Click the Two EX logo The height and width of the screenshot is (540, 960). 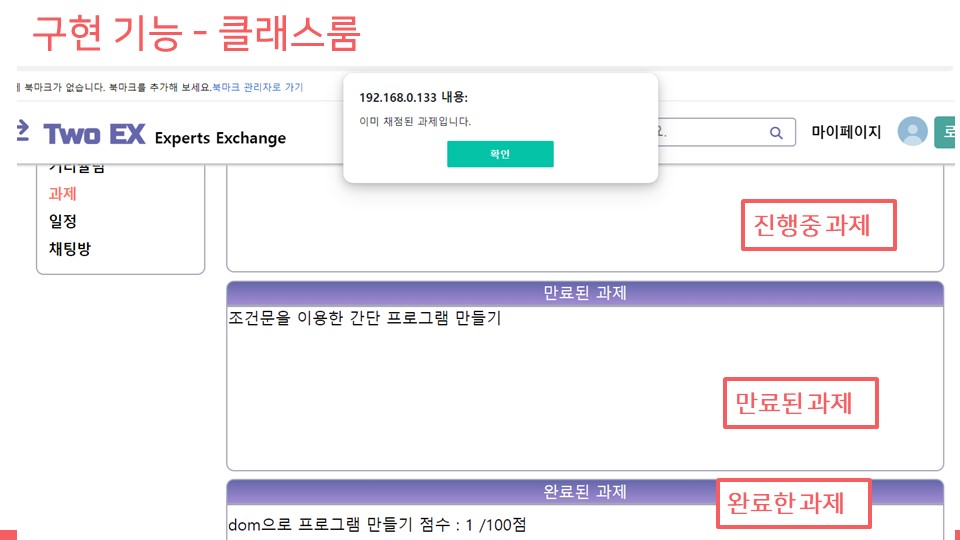pyautogui.click(x=94, y=134)
